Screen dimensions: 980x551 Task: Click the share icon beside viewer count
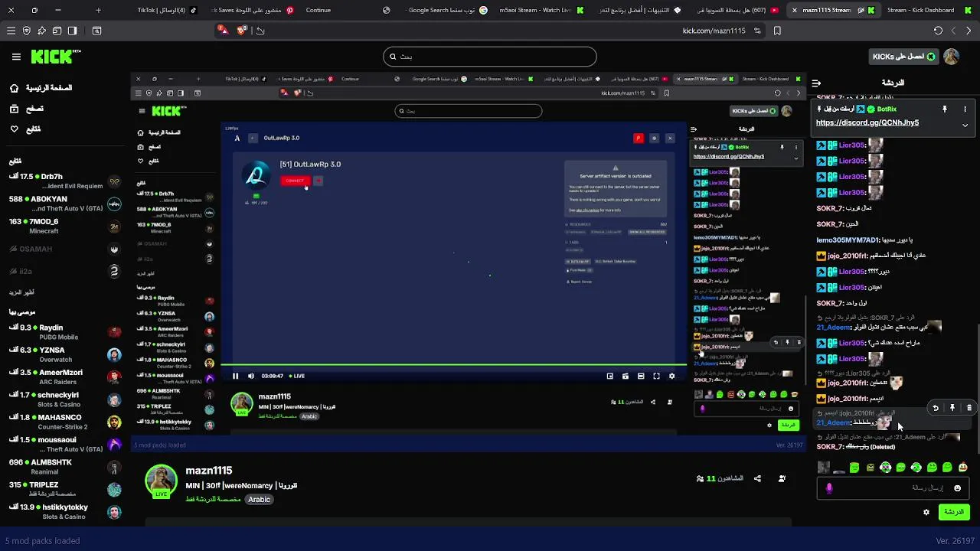click(757, 478)
